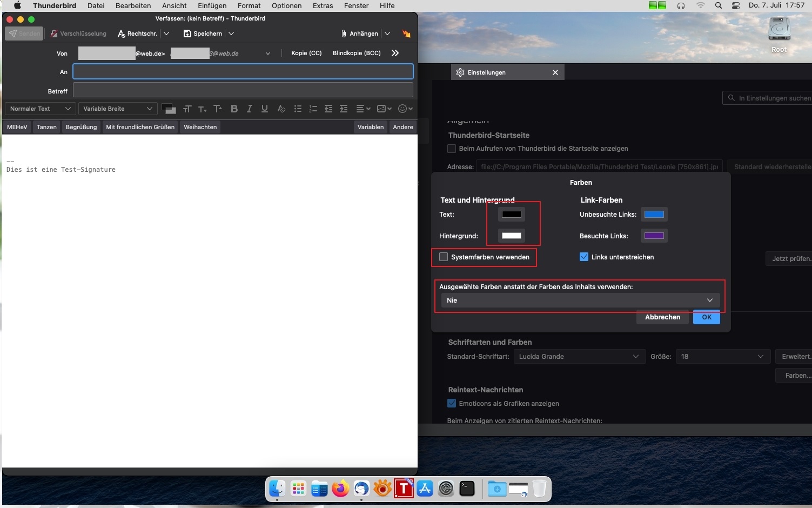The height and width of the screenshot is (508, 812).
Task: Open Terminal from the dock
Action: pyautogui.click(x=467, y=489)
